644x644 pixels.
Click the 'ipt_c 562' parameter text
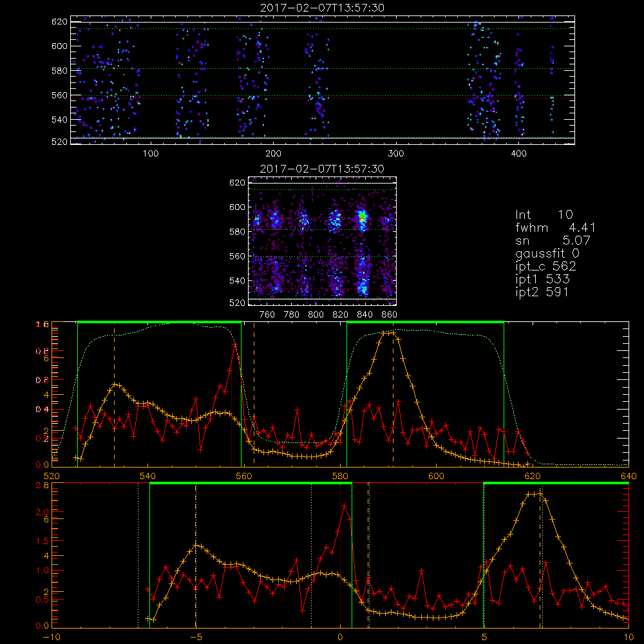(x=546, y=267)
